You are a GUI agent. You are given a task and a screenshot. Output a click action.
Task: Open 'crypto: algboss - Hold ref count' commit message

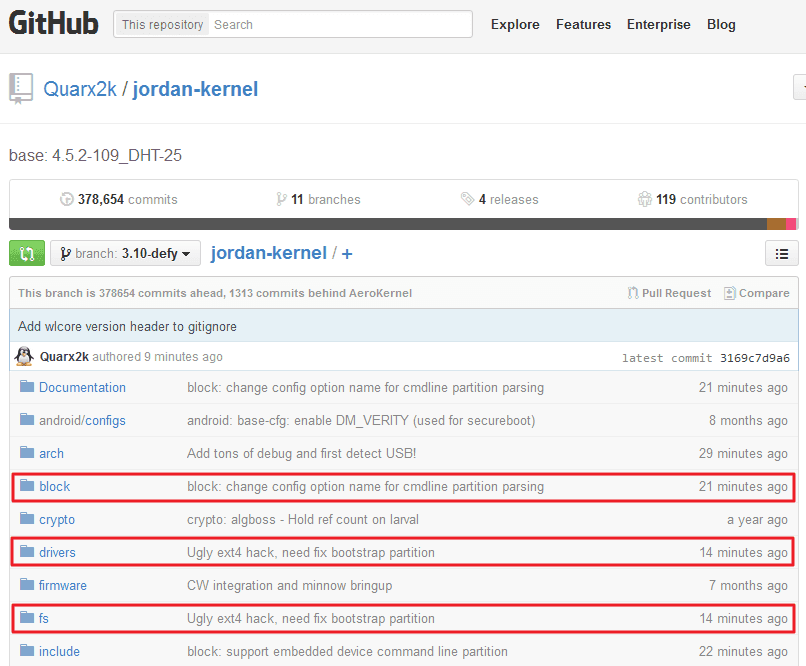[303, 520]
